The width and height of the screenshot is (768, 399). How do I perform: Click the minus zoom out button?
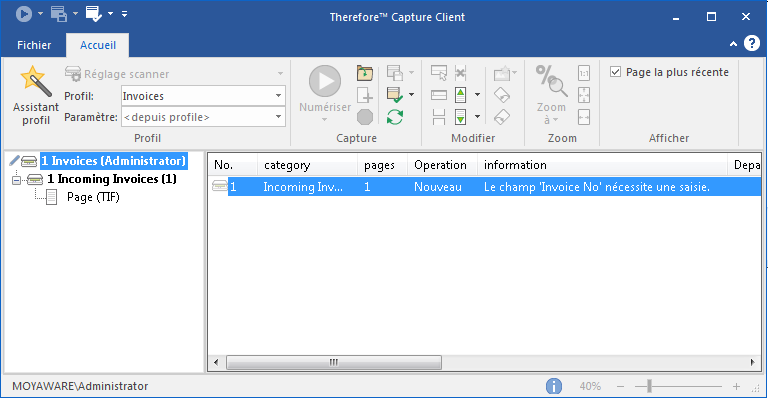click(x=621, y=387)
